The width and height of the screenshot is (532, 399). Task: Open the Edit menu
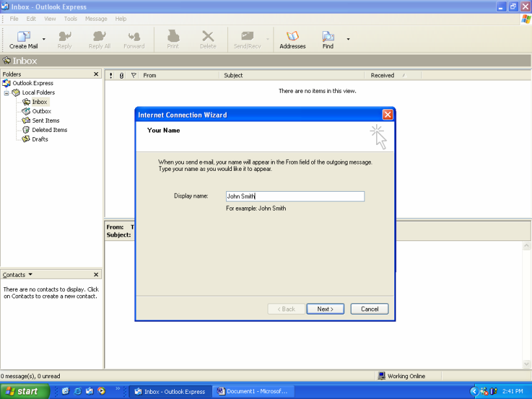(x=31, y=19)
